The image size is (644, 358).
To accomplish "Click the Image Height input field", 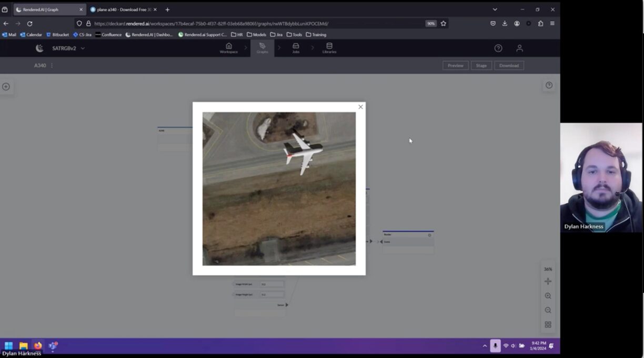I will (x=271, y=294).
